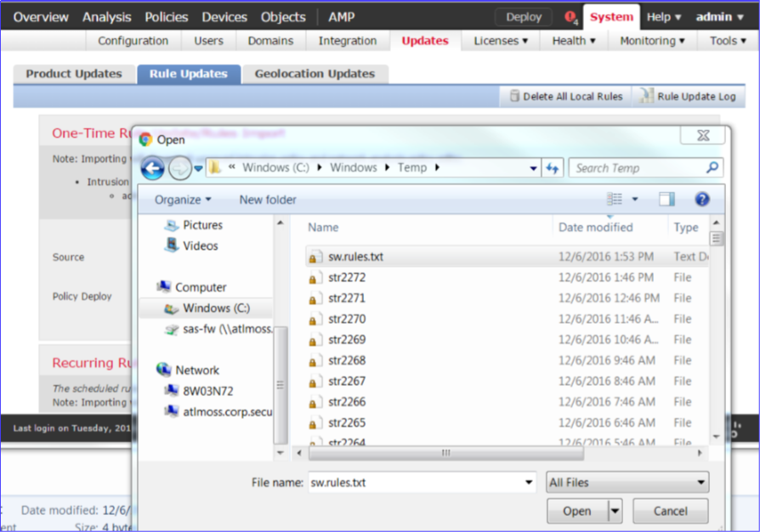The width and height of the screenshot is (760, 532).
Task: Expand the recent locations dropdown arrow
Action: [198, 168]
